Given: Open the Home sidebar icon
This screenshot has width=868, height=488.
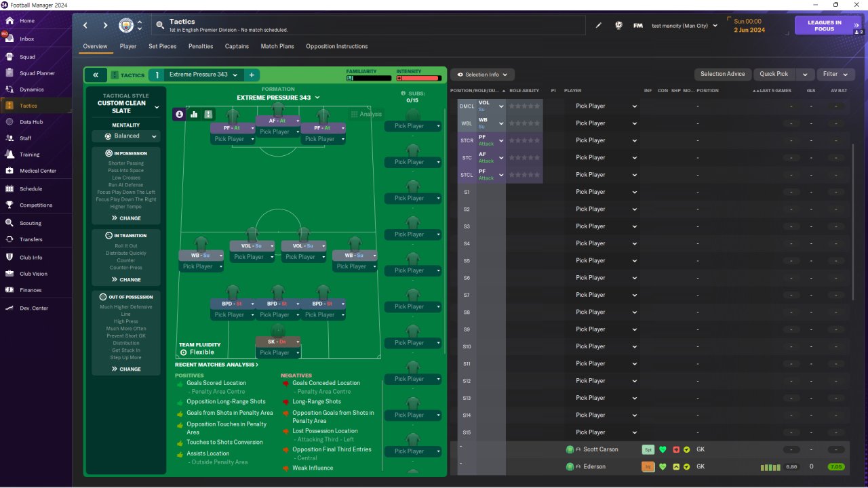Looking at the screenshot, I should point(9,21).
